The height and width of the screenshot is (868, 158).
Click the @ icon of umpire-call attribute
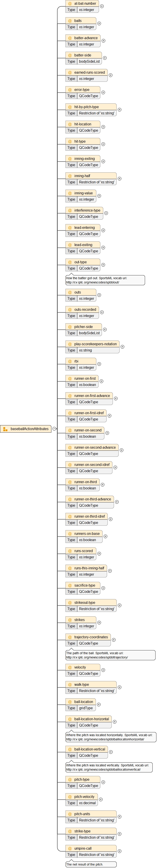70,849
